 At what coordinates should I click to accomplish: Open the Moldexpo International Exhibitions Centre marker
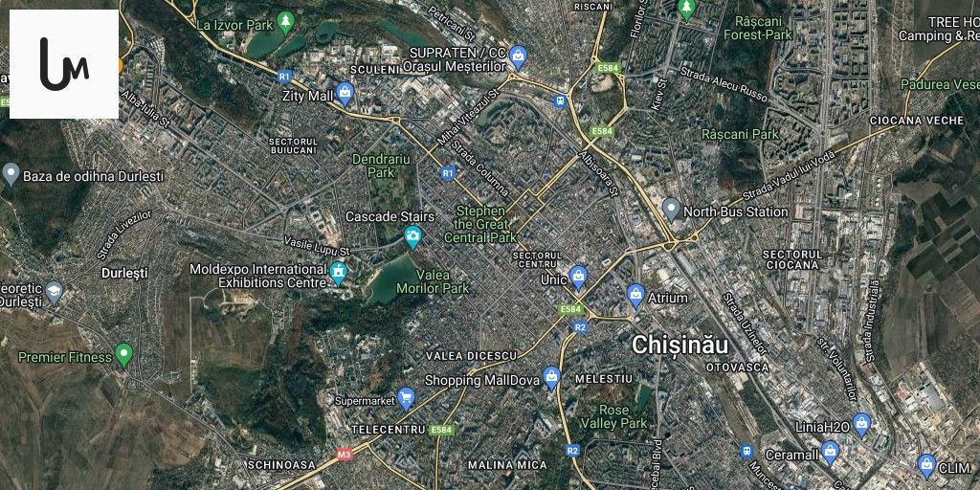338,273
